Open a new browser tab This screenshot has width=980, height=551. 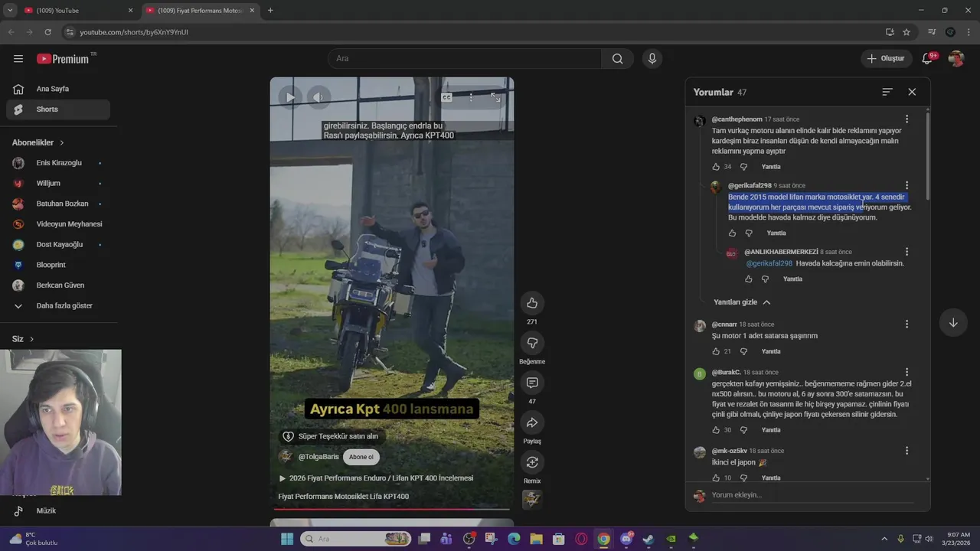(270, 11)
